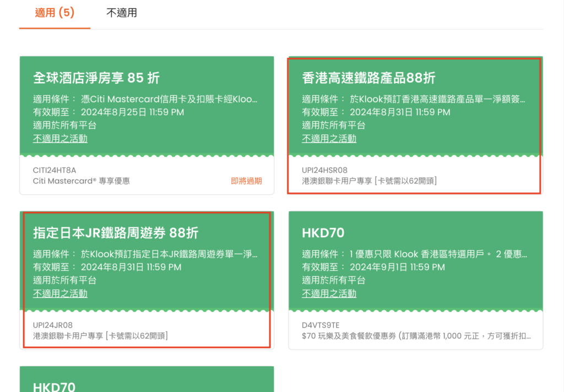
Task: Click 8月31日 expiry on 香港高速鐵路產品88折 coupon
Action: click(x=400, y=112)
